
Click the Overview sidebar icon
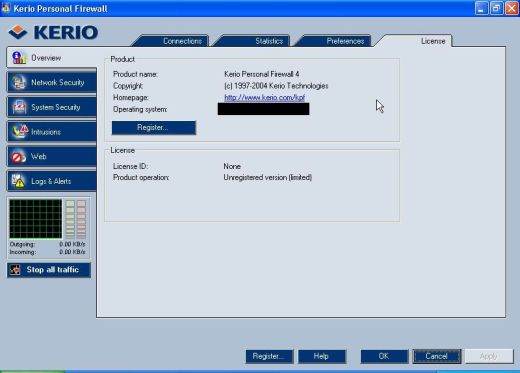19,58
